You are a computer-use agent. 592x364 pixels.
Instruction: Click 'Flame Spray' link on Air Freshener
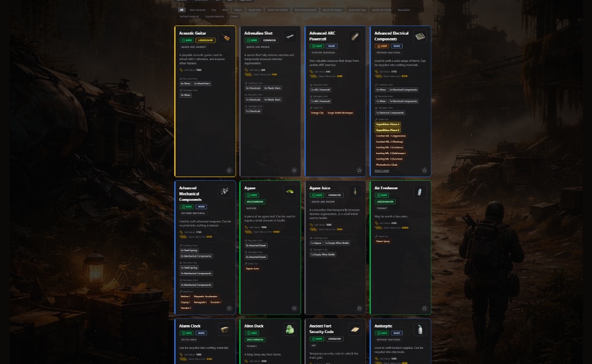pyautogui.click(x=383, y=241)
